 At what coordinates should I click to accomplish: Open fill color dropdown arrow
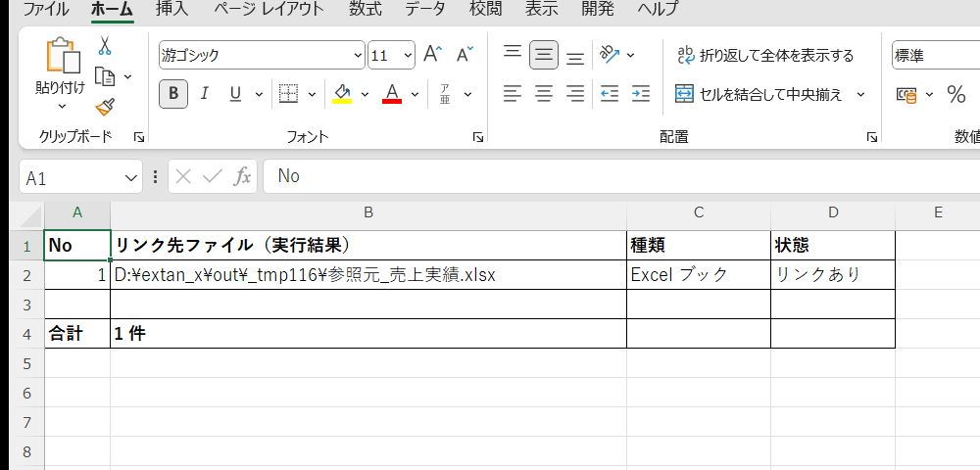[365, 94]
